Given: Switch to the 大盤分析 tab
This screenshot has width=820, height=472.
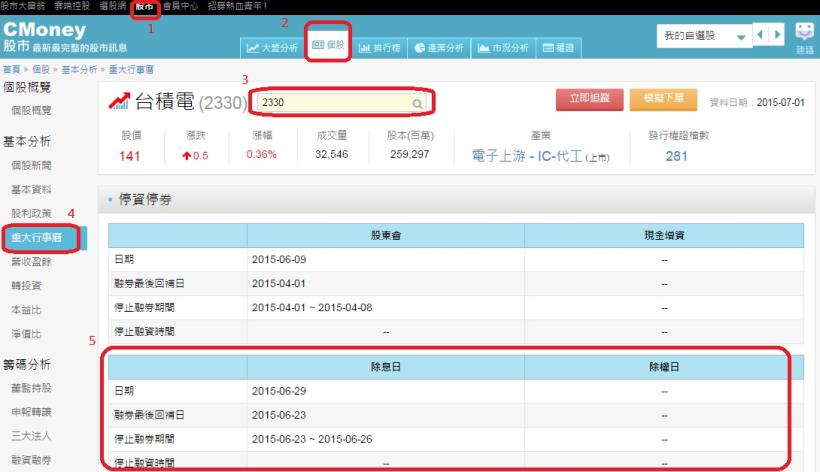Looking at the screenshot, I should point(272,48).
